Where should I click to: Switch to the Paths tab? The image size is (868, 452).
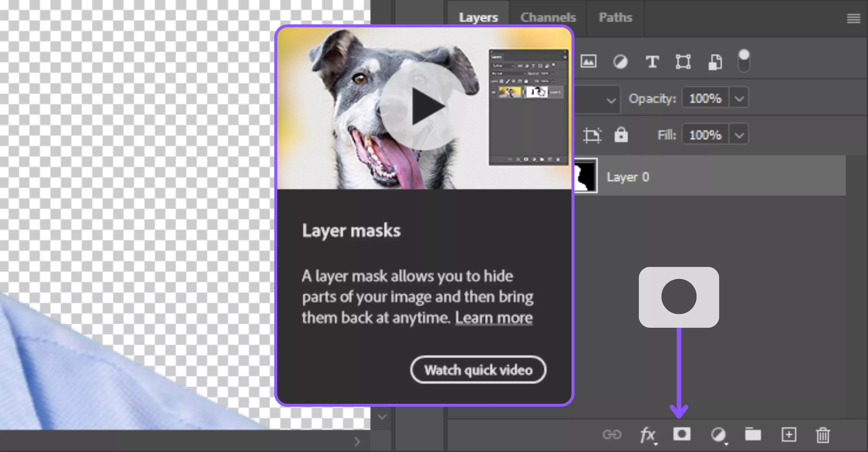pyautogui.click(x=615, y=18)
